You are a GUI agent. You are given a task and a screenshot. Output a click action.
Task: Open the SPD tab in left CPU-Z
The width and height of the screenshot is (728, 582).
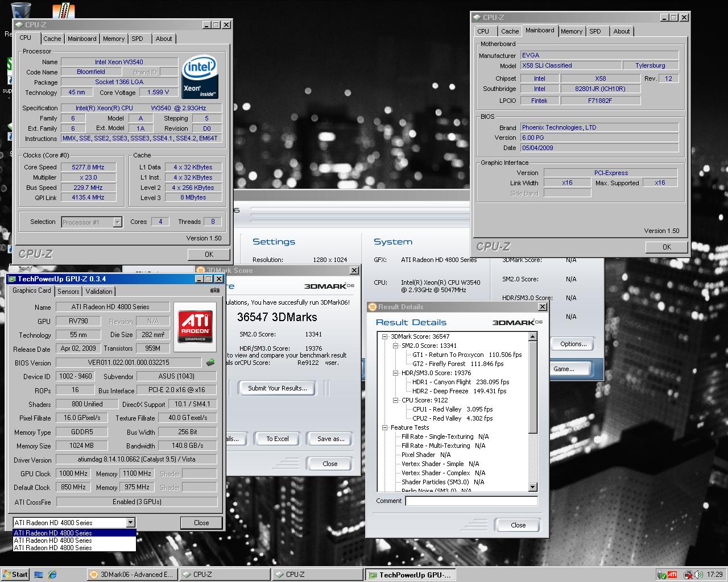point(137,39)
